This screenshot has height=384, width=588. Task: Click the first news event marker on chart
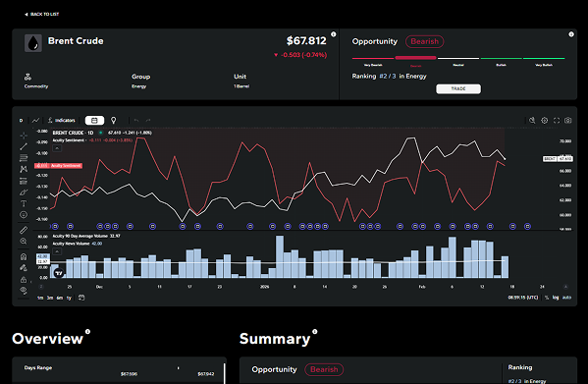click(x=55, y=226)
